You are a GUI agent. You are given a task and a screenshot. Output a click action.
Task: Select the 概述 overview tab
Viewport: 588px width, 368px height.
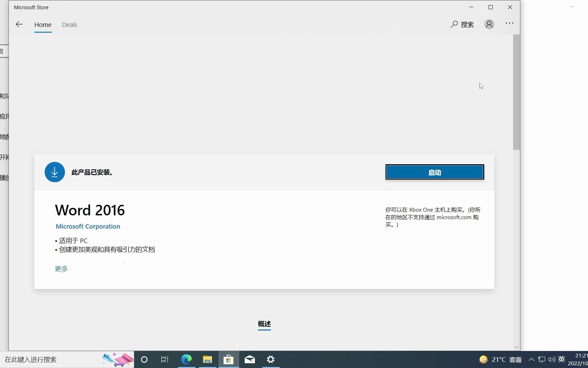tap(264, 324)
